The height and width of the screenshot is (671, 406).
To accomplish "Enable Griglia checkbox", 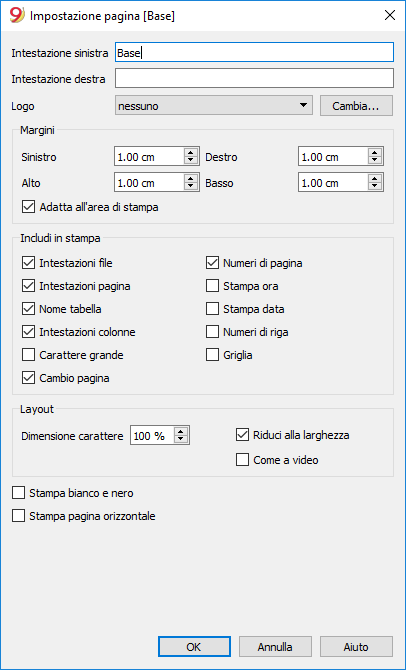I will [x=213, y=355].
